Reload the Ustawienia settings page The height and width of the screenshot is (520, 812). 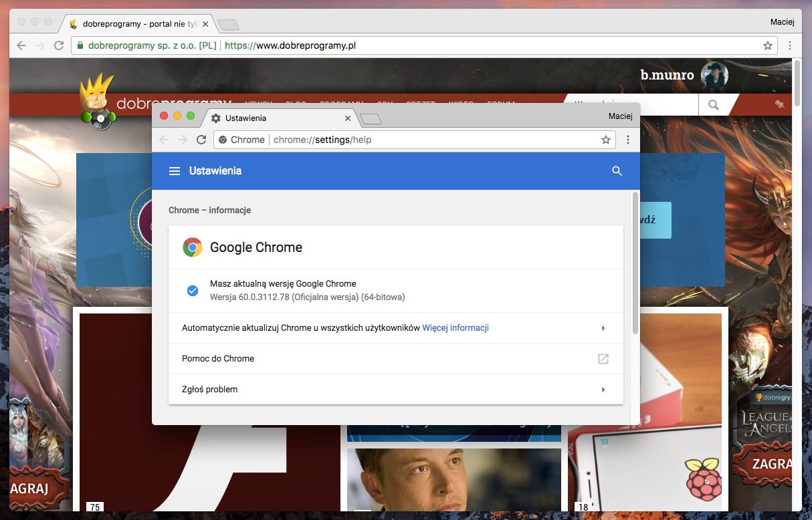201,140
